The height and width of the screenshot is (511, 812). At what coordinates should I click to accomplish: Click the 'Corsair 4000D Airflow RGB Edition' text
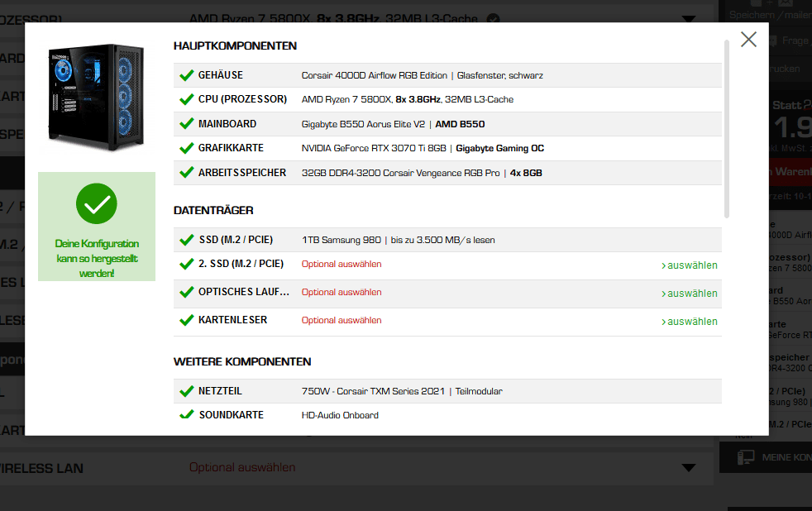[375, 75]
